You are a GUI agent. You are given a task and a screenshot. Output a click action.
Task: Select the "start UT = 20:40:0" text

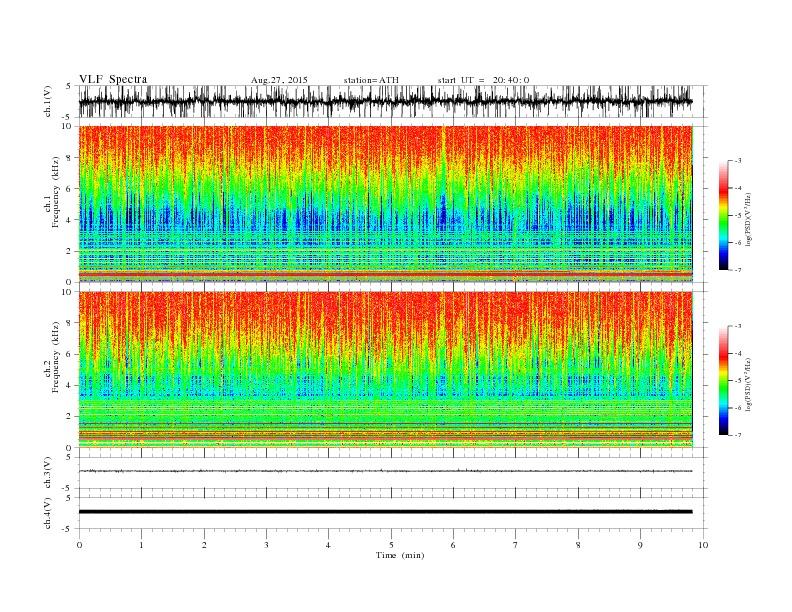[483, 80]
